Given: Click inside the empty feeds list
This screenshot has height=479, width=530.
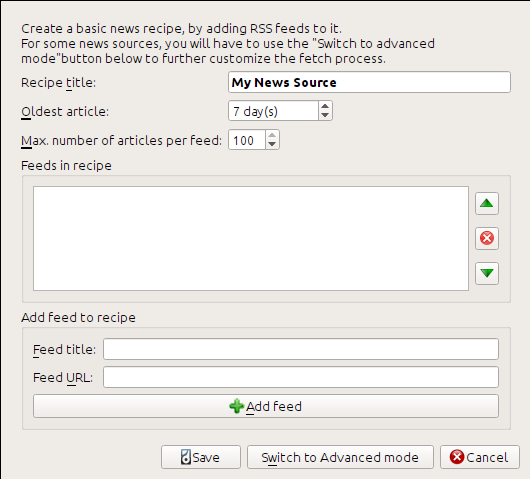Looking at the screenshot, I should (x=251, y=238).
